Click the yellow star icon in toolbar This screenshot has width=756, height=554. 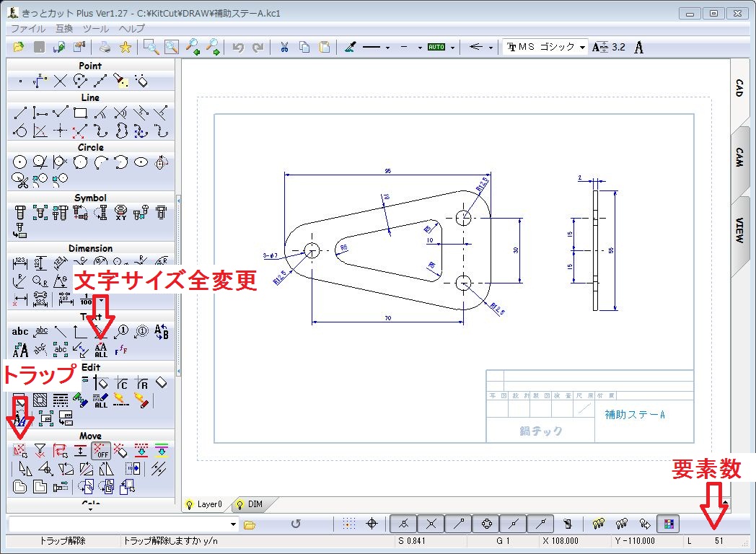126,47
